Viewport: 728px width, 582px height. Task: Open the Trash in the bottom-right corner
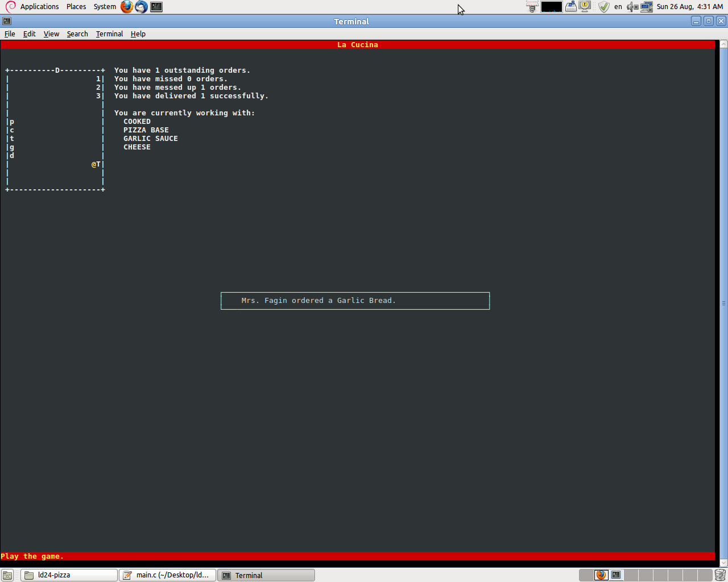click(720, 575)
